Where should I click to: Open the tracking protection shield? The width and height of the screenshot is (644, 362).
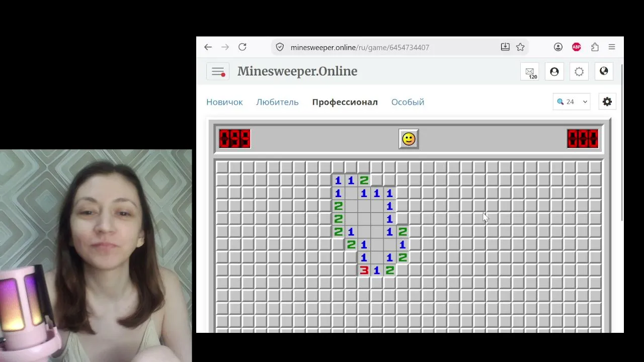[x=280, y=47]
